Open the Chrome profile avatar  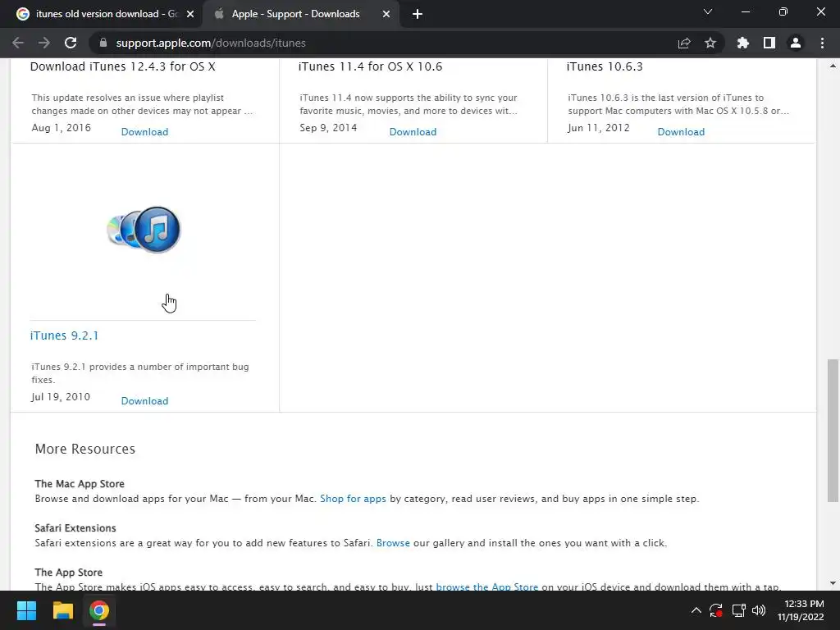pyautogui.click(x=796, y=43)
